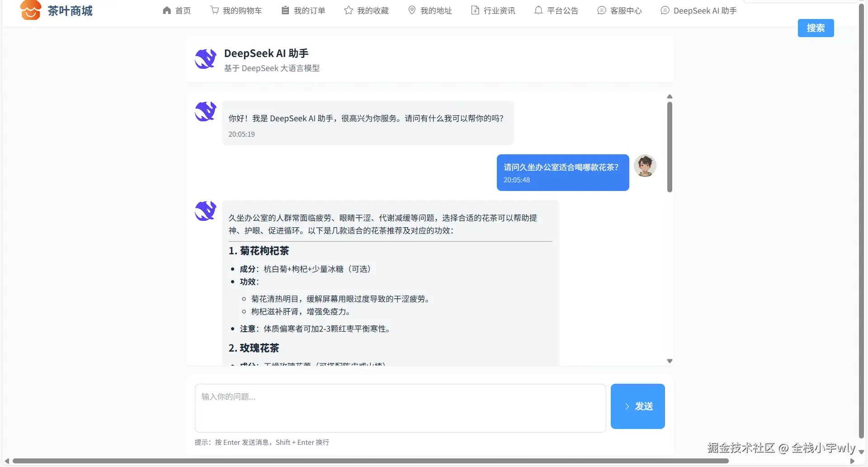Click the line 菊花清热明目，缓解屏幕用眼过度
The height and width of the screenshot is (467, 868).
coord(342,299)
